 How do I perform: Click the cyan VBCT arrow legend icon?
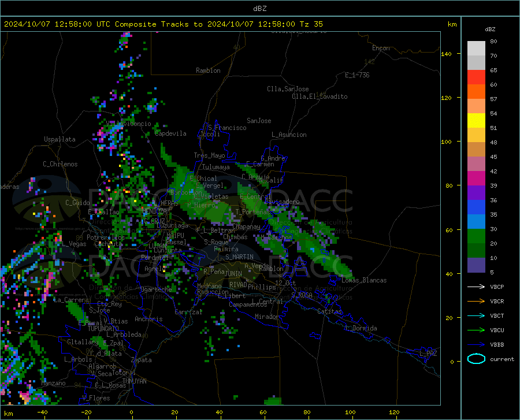click(476, 315)
